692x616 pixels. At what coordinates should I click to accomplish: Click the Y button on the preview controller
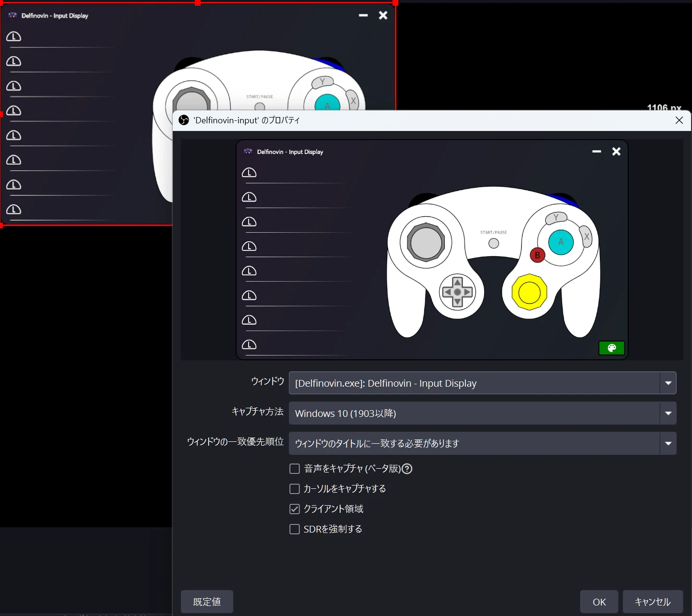pyautogui.click(x=556, y=218)
